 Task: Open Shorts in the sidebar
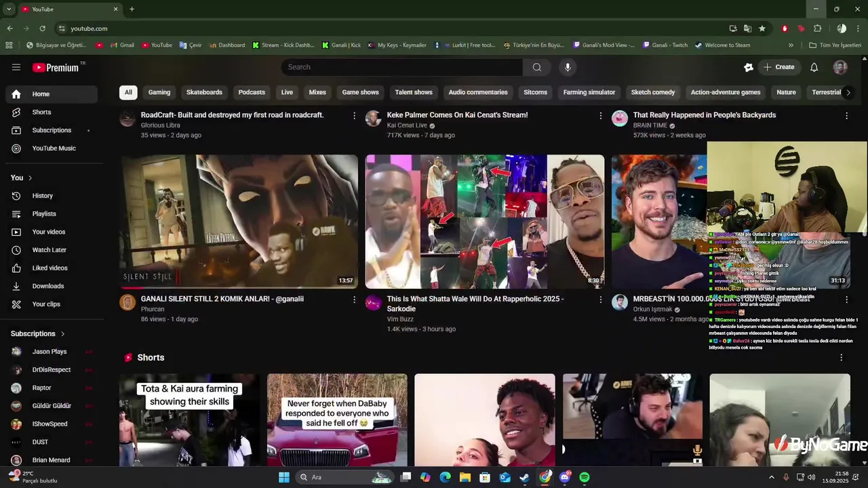pos(52,112)
